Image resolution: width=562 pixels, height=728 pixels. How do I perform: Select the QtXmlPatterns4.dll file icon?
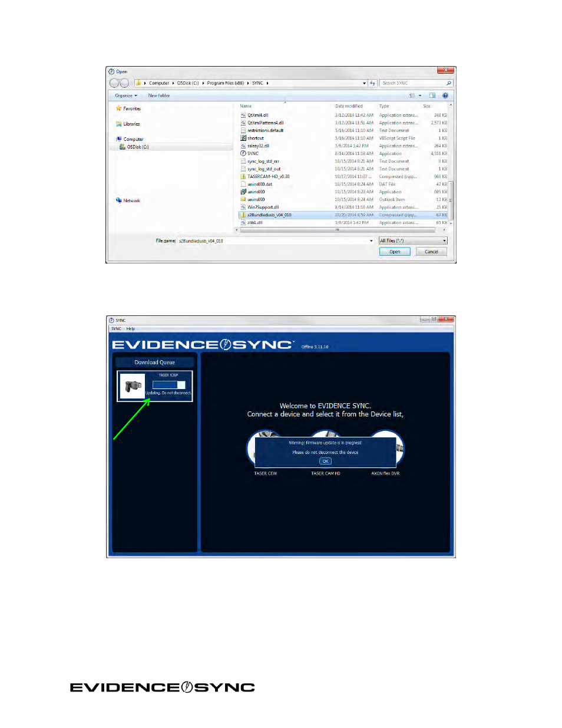click(243, 123)
